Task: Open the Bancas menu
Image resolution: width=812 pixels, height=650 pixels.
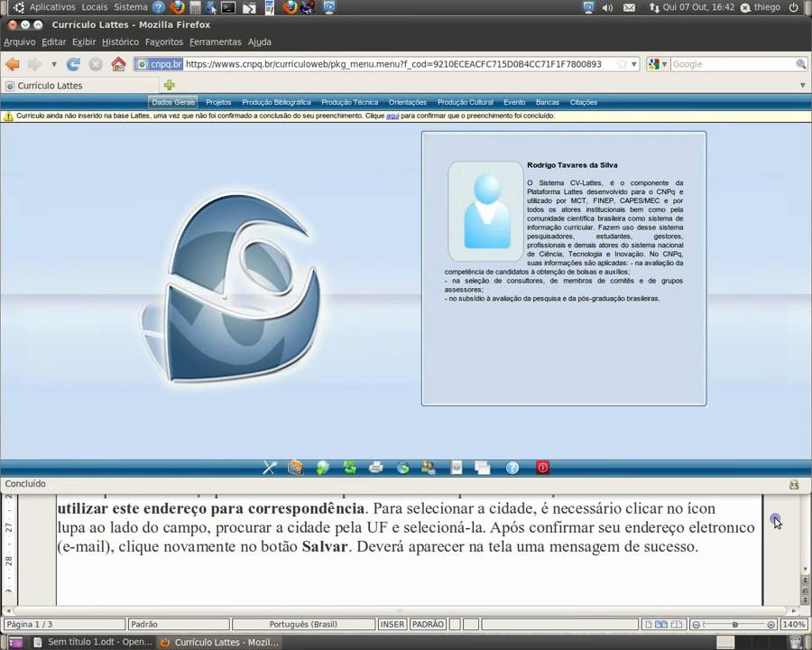Action: click(548, 102)
